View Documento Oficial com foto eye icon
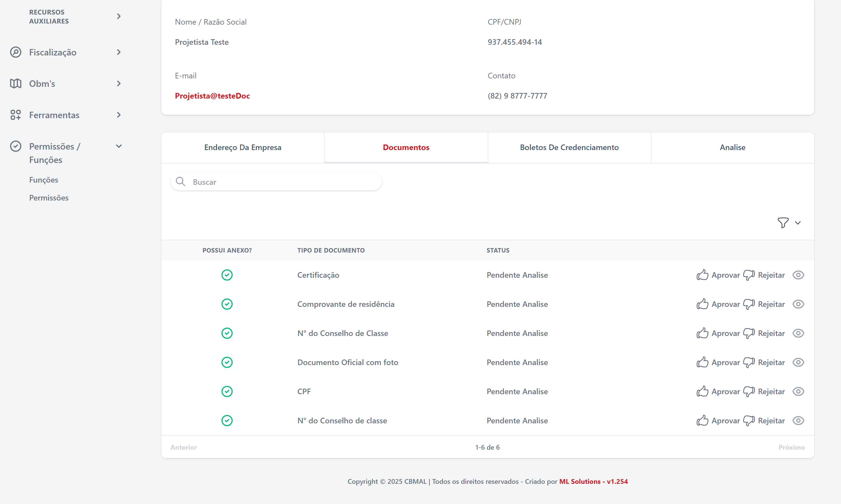841x504 pixels. pyautogui.click(x=798, y=362)
